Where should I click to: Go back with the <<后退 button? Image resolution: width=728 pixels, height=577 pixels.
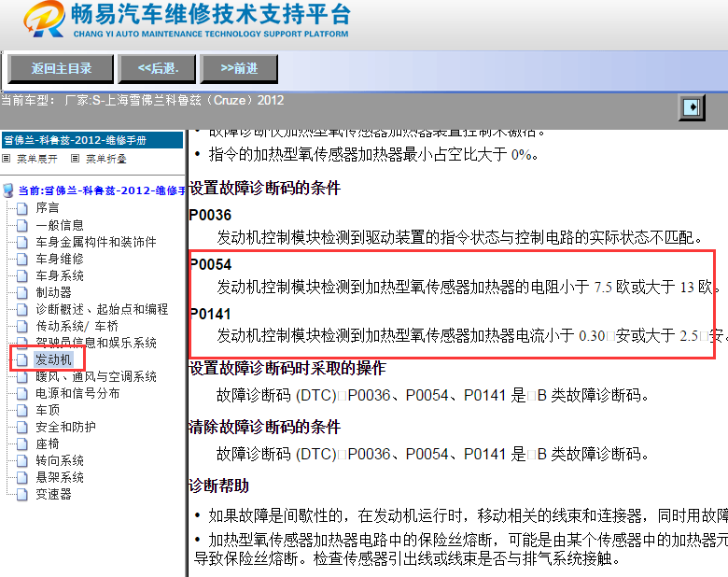[158, 69]
